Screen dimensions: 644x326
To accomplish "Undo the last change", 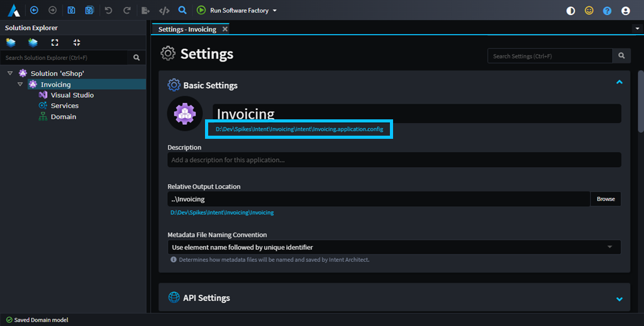I will pos(108,10).
